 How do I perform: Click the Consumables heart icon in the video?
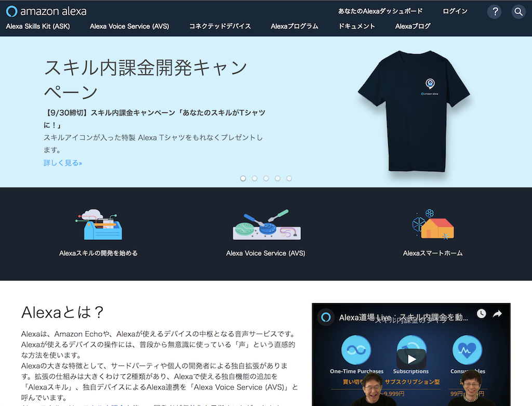(x=467, y=350)
